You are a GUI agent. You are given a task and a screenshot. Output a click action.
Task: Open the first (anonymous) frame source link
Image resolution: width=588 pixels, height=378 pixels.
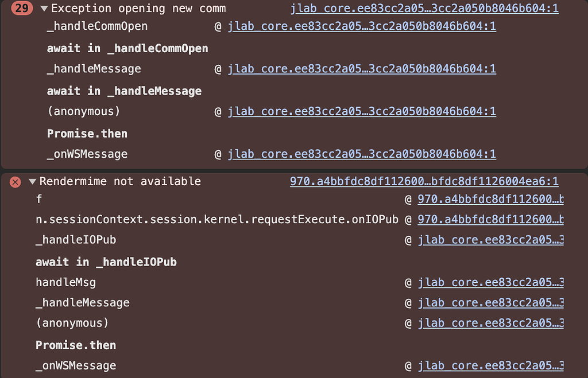pyautogui.click(x=362, y=111)
